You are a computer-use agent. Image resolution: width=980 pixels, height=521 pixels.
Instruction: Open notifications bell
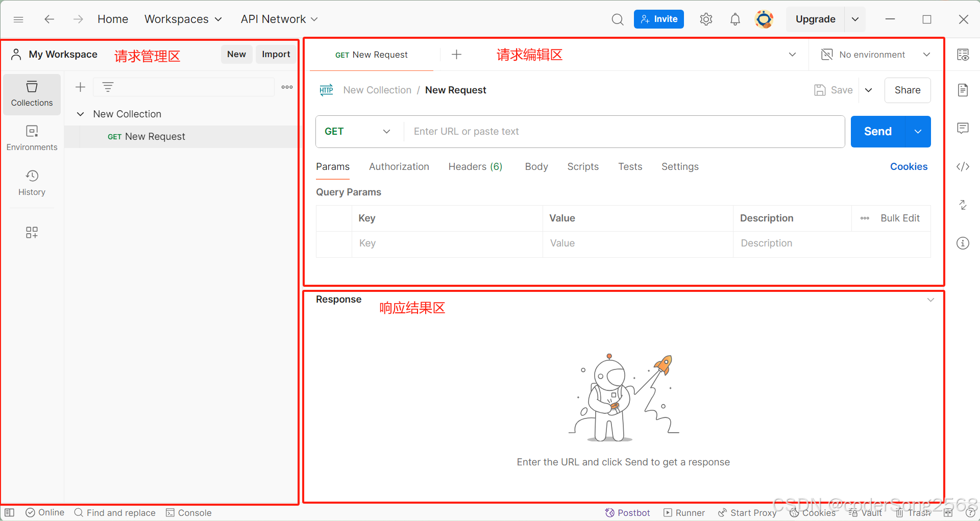click(735, 19)
